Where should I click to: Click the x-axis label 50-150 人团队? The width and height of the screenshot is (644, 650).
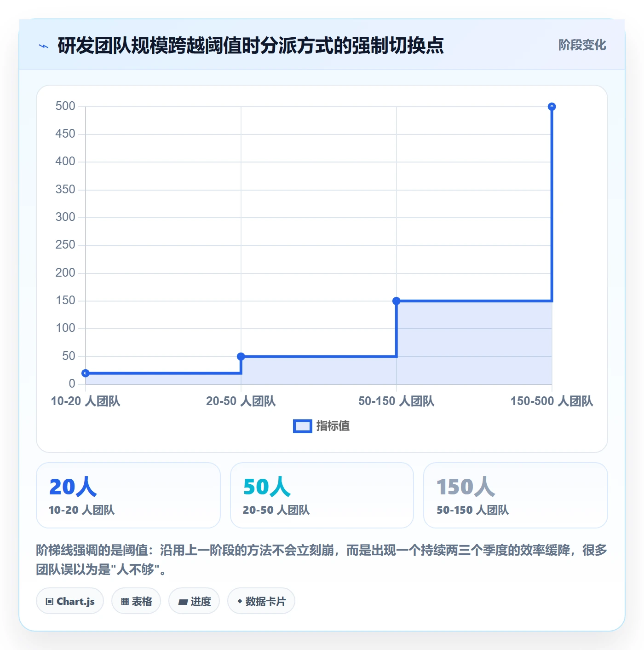click(x=397, y=401)
